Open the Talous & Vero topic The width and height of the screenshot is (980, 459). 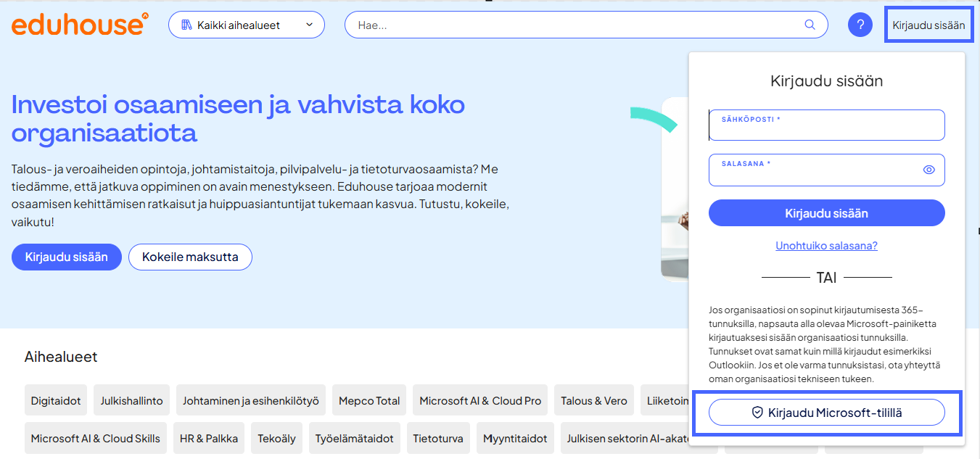click(594, 400)
